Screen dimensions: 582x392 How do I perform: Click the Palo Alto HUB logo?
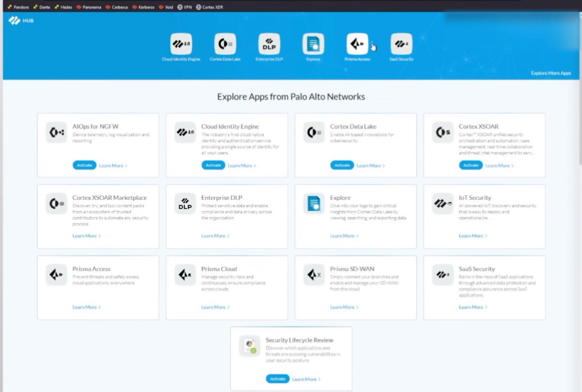21,21
